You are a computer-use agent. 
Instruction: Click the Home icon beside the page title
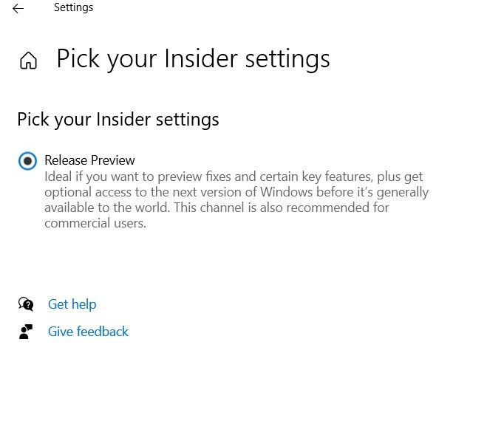click(28, 61)
